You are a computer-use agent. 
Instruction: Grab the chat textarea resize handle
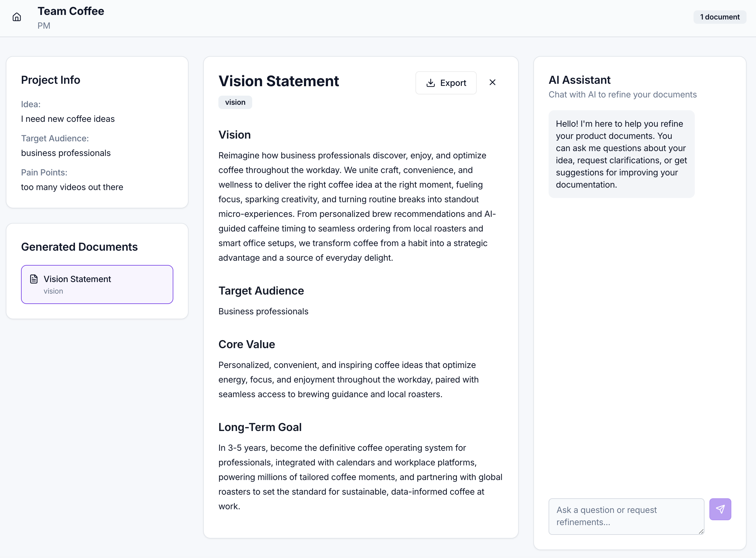pyautogui.click(x=701, y=531)
